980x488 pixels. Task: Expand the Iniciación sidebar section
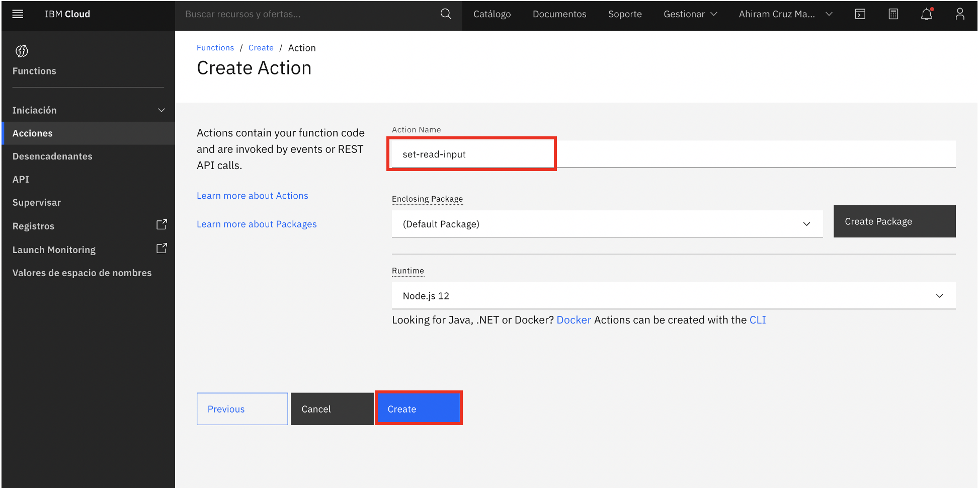point(88,110)
